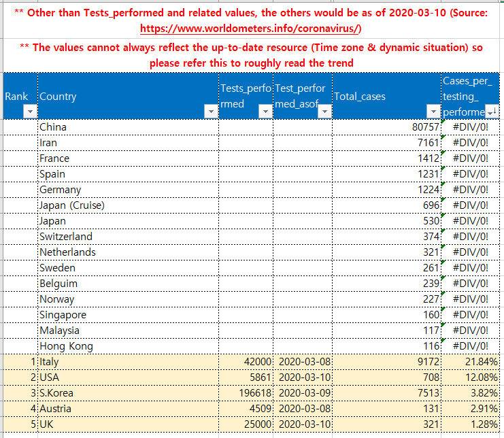Select the Country header cell
Viewport: 504px width, 438px height.
[x=129, y=96]
